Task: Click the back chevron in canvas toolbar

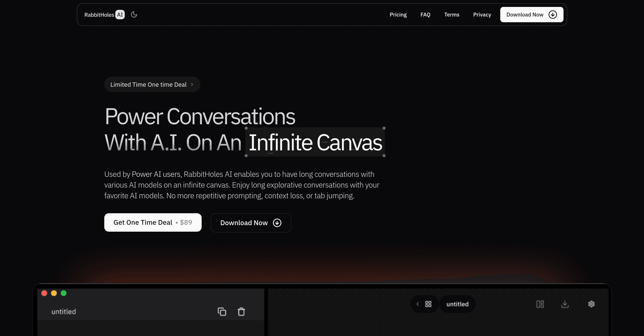Action: (417, 304)
